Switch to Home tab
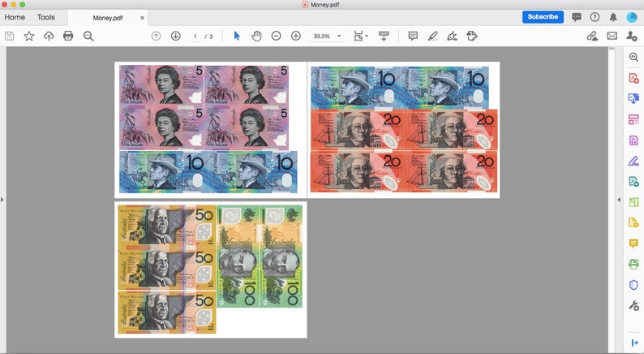Screen dimensions: 644x354 pyautogui.click(x=15, y=17)
